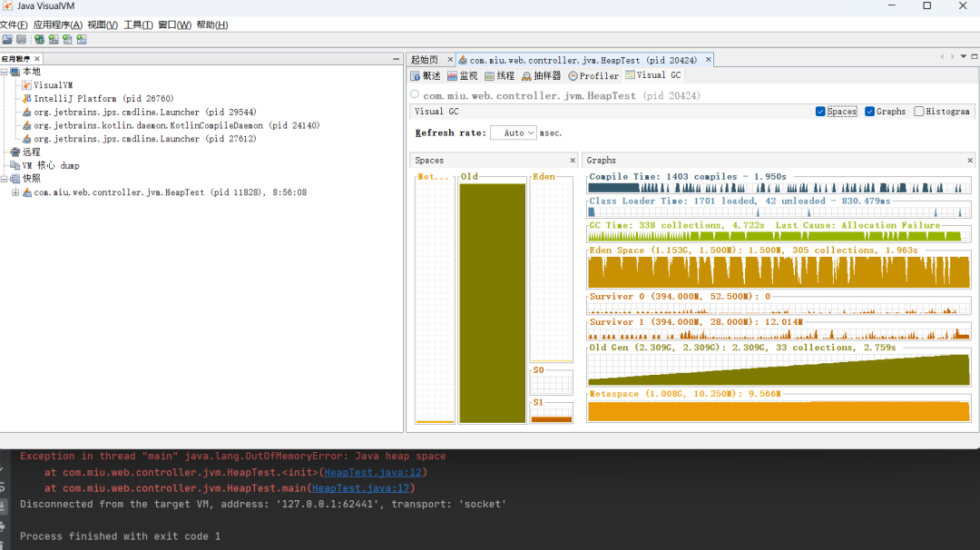Image resolution: width=980 pixels, height=550 pixels.
Task: Close the Spaces panel with its X
Action: click(x=573, y=161)
